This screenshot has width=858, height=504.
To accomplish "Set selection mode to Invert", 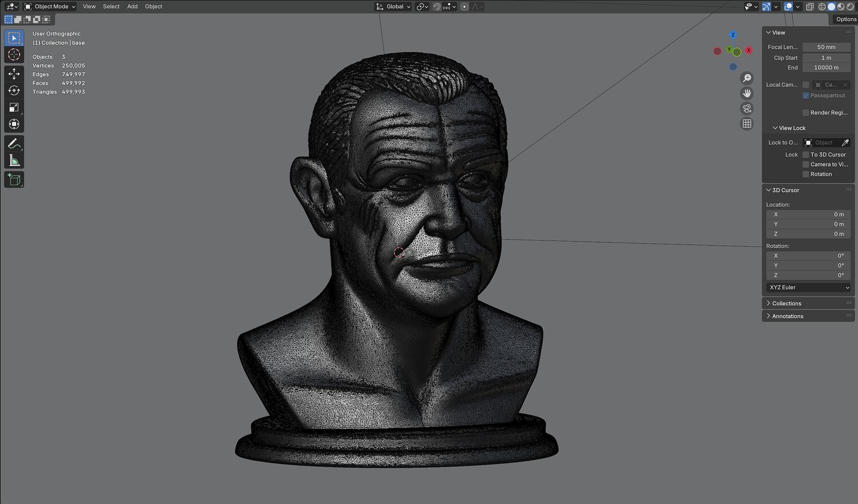I will click(37, 19).
